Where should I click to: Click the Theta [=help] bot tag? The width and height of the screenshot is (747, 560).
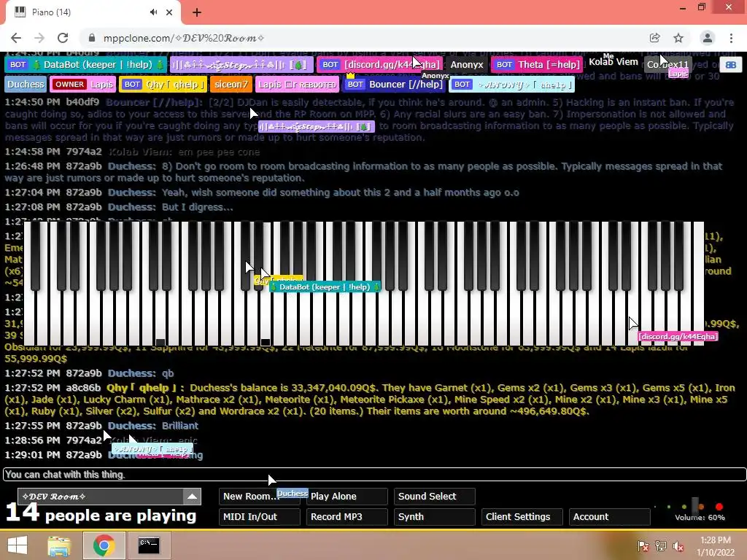pyautogui.click(x=537, y=65)
